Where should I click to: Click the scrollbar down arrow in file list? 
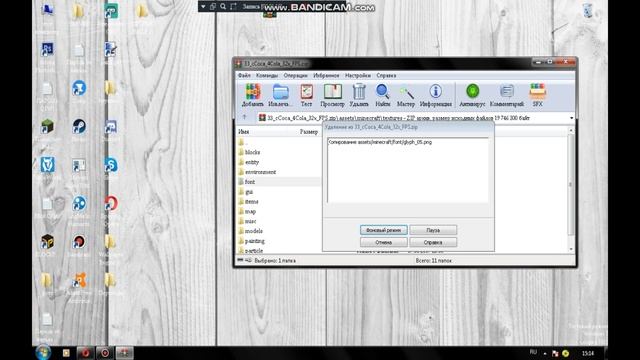tap(571, 249)
